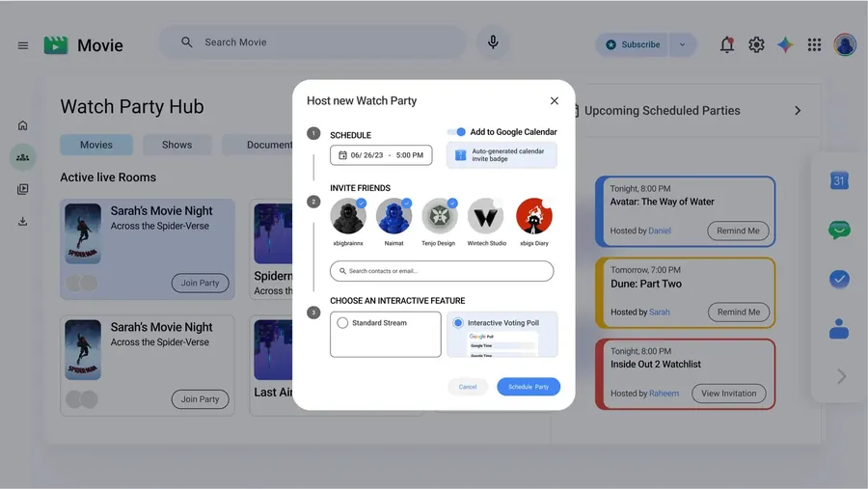Open the hamburger menu
Viewport: 868px width, 489px height.
[x=23, y=45]
